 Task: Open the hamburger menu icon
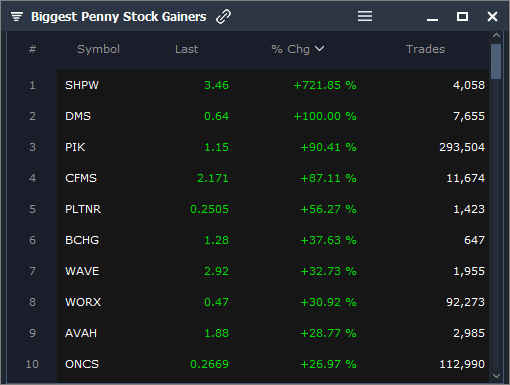[x=365, y=16]
